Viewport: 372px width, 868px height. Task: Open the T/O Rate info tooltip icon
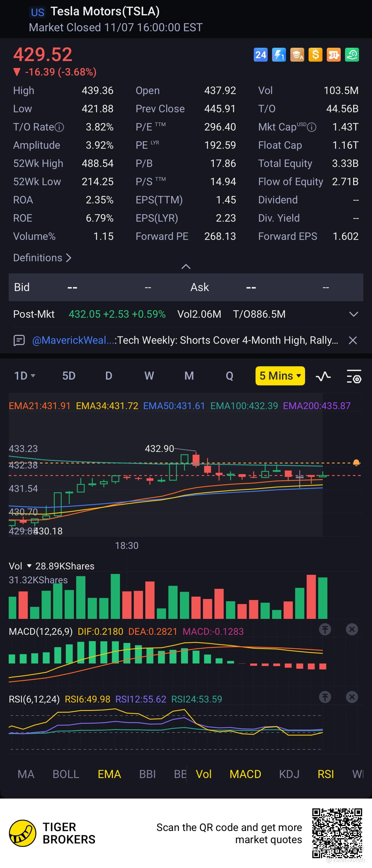(x=59, y=127)
